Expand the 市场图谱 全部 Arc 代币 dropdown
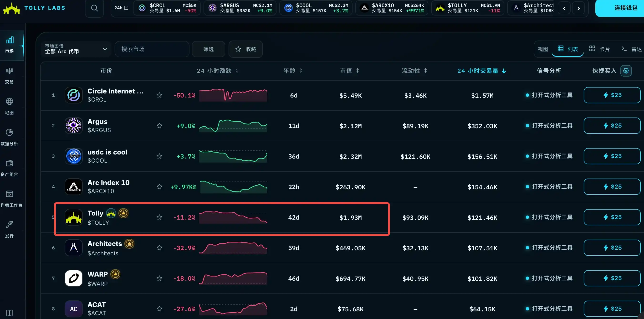Screen dimensions: 644x319 click(x=76, y=49)
